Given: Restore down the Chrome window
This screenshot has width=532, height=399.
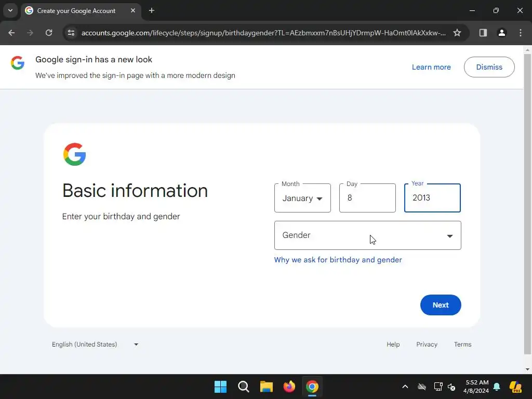Looking at the screenshot, I should pyautogui.click(x=496, y=10).
